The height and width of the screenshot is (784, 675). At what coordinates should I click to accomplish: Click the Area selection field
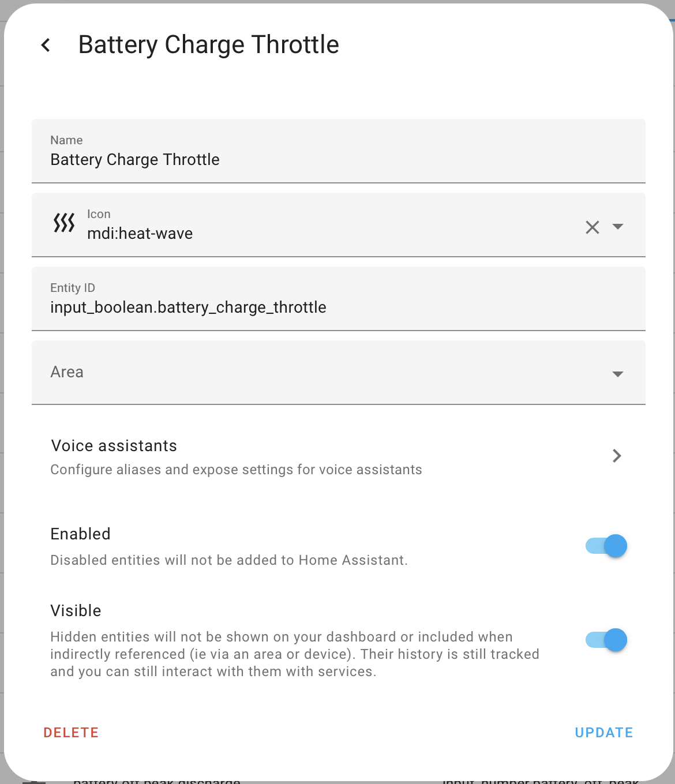[323, 372]
